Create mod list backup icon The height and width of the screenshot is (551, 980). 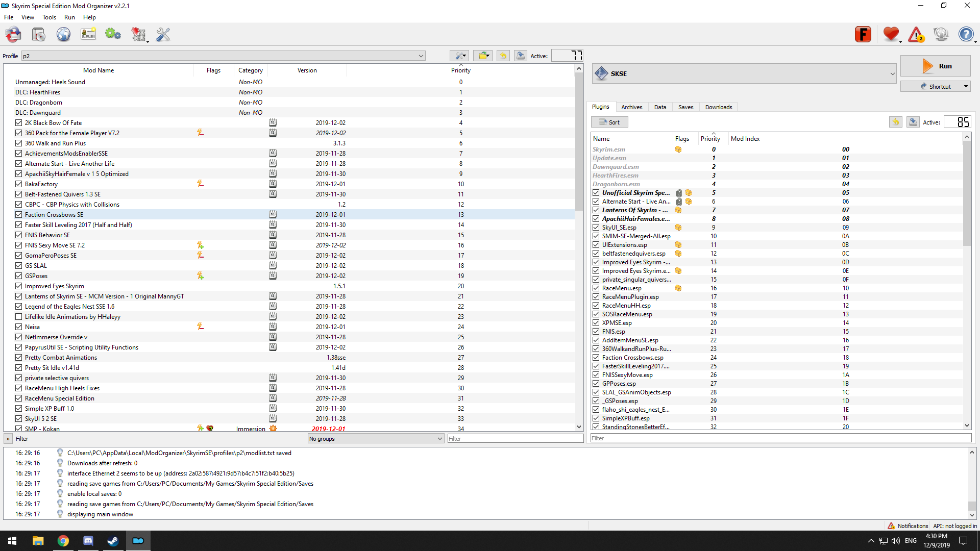click(x=520, y=56)
